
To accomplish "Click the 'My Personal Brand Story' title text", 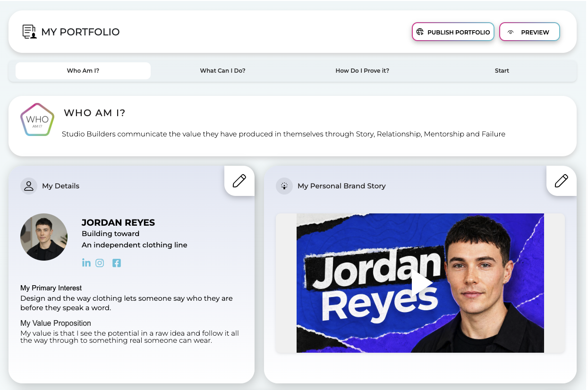I will pos(341,186).
